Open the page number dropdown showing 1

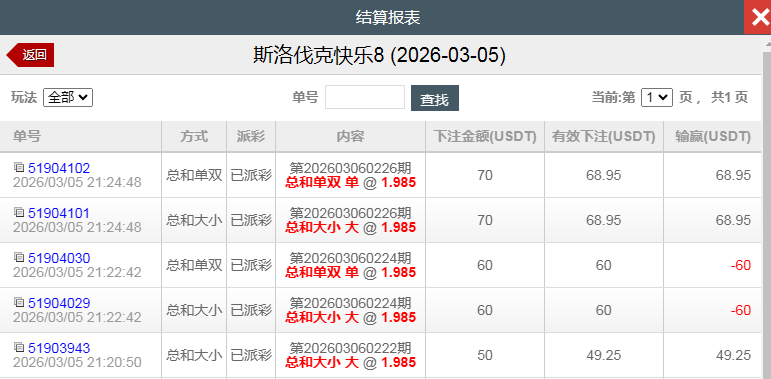click(x=656, y=97)
